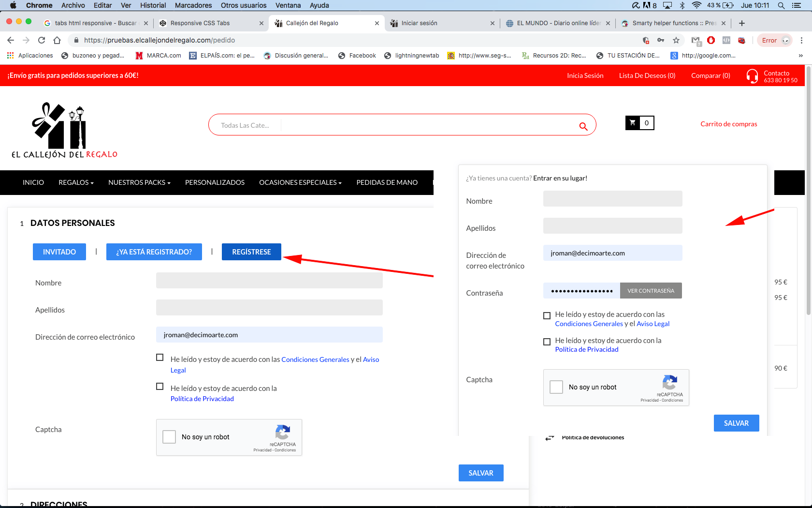The height and width of the screenshot is (508, 812).
Task: Show hidden bookmarks with the » chevron
Action: point(801,56)
